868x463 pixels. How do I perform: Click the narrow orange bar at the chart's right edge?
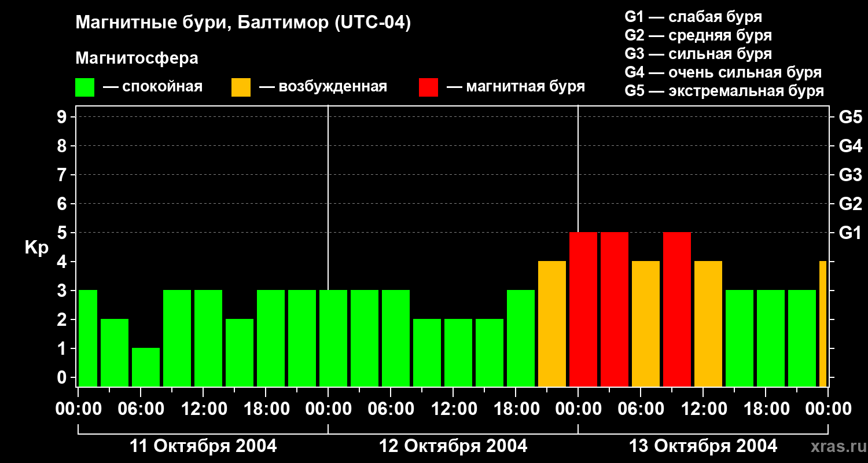click(x=823, y=324)
